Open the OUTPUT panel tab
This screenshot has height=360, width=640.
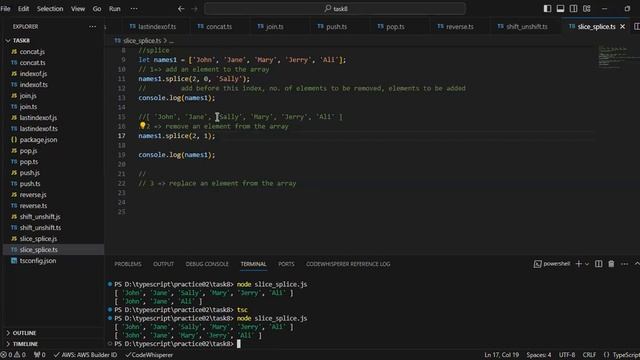[163, 264]
